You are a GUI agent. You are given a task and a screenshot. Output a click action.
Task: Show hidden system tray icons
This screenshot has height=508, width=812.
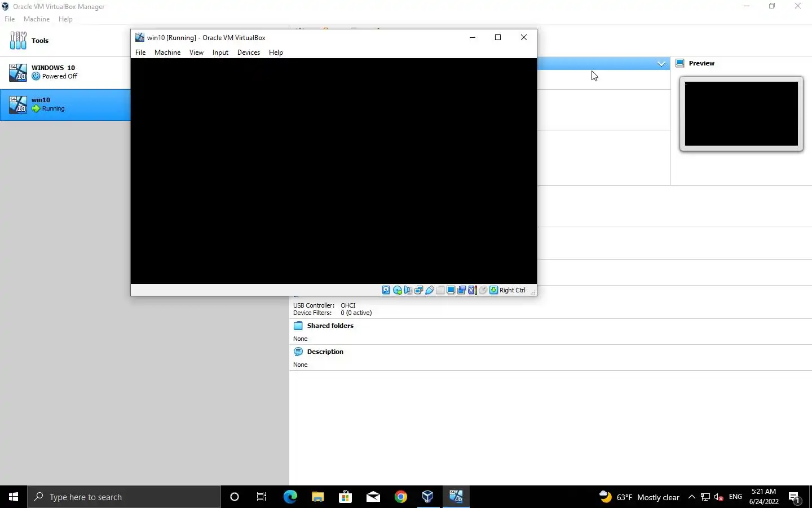click(692, 497)
